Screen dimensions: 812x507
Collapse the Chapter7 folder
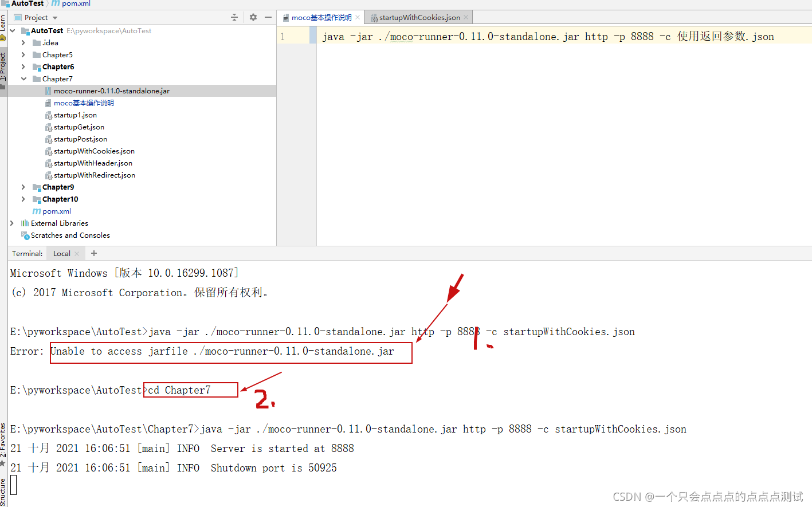pos(23,78)
